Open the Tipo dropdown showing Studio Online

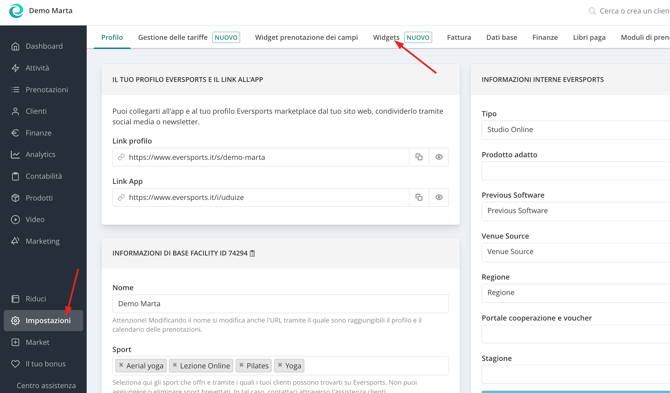[x=576, y=130]
